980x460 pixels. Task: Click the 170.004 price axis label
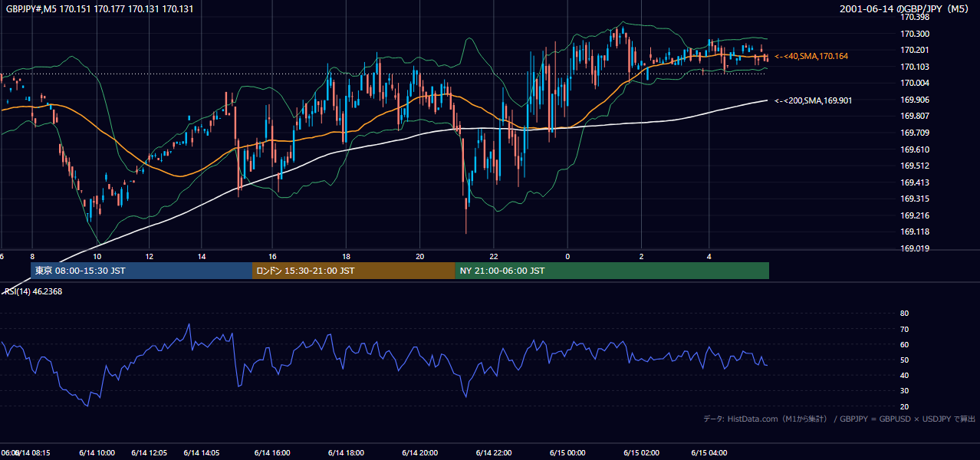[x=914, y=83]
